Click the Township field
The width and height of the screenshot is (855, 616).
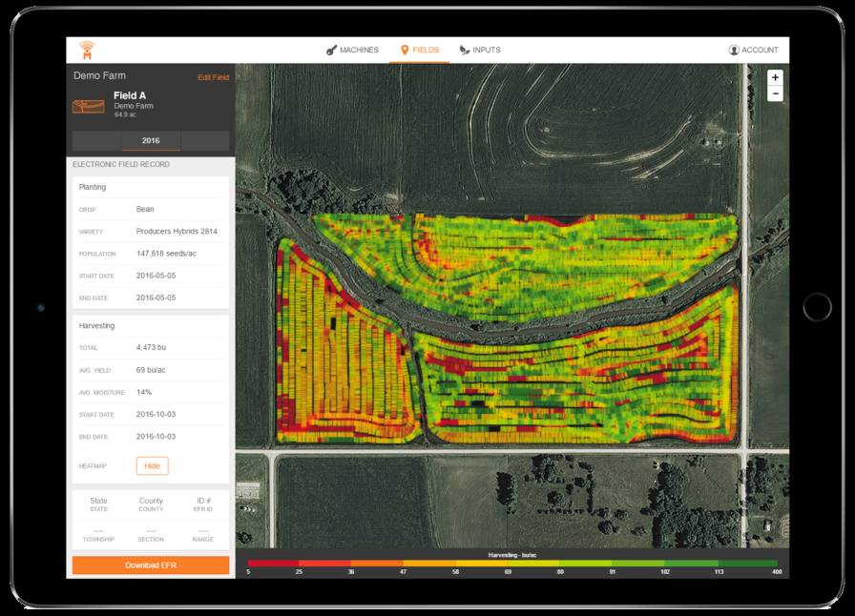pos(98,535)
